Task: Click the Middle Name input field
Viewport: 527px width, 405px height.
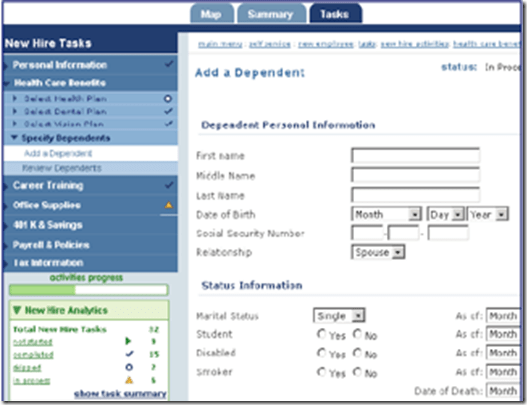Action: 415,175
